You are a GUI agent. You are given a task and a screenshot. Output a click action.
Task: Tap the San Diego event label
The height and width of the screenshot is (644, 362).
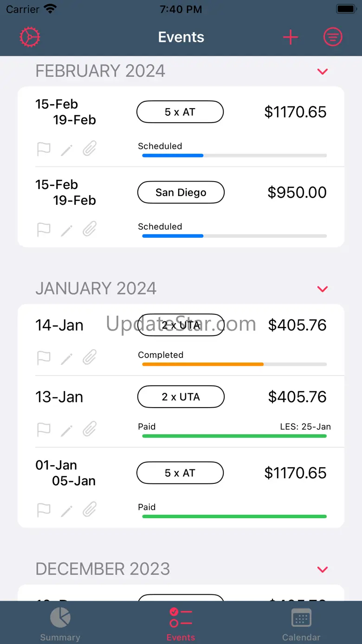pos(181,192)
